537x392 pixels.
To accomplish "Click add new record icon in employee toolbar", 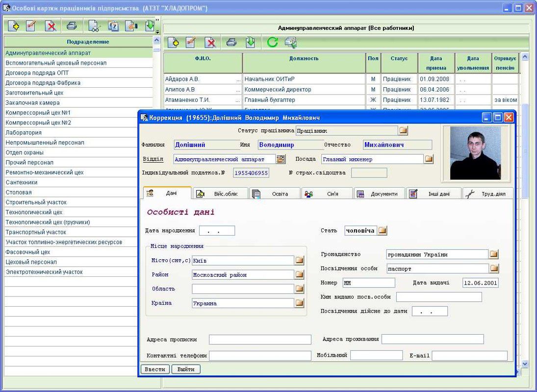I will pos(173,43).
